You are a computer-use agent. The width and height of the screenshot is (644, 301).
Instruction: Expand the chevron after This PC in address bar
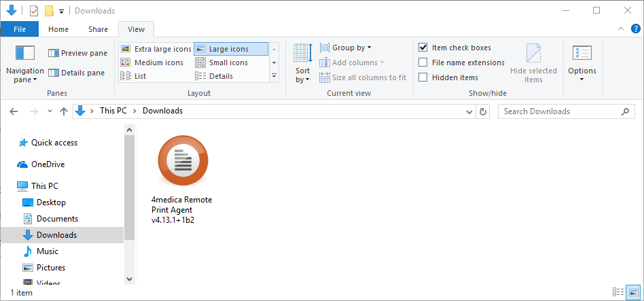pos(135,111)
